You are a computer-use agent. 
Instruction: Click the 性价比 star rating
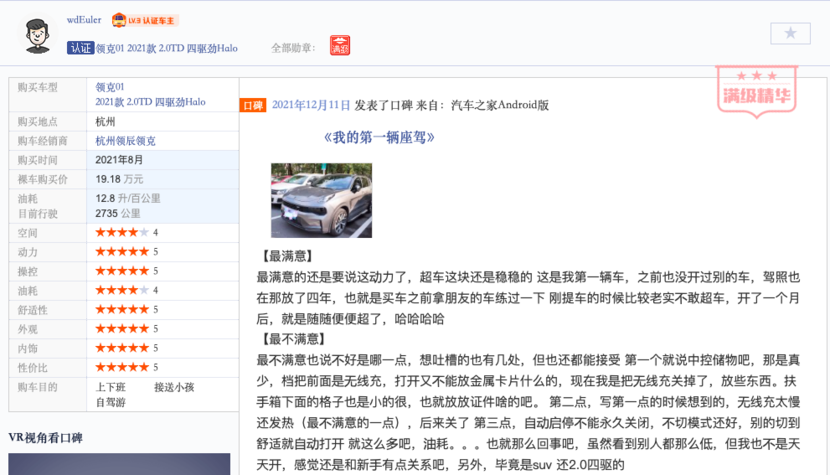[x=122, y=367]
